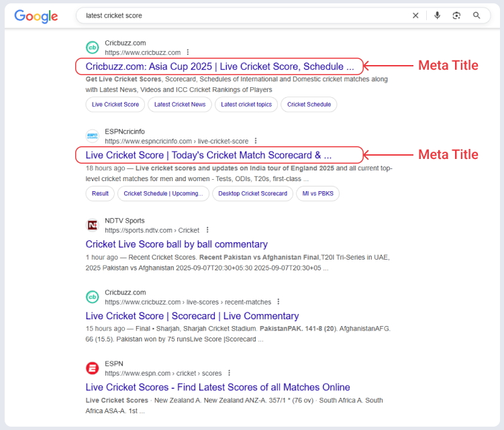Open the three-dot menu beside the espn.com URL
This screenshot has width=504, height=430.
click(229, 373)
